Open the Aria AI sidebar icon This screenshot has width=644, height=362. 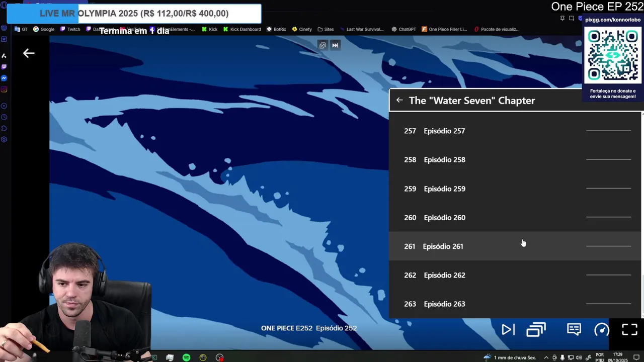coord(4,55)
